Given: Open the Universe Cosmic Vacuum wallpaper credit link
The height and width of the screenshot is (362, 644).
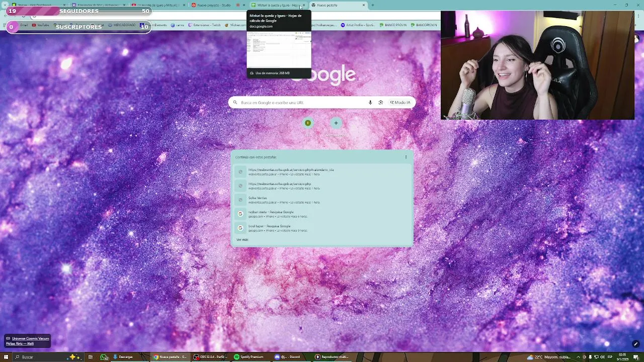Looking at the screenshot, I should (31, 338).
